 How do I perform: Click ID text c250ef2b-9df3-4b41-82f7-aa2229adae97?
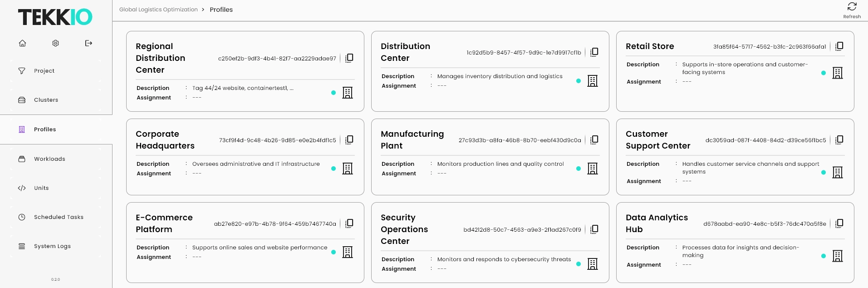click(x=277, y=59)
